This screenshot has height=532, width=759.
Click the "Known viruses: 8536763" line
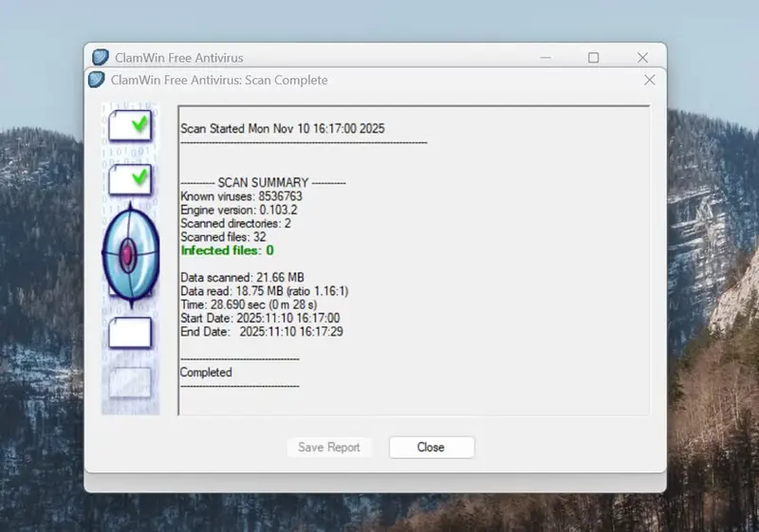pyautogui.click(x=241, y=196)
